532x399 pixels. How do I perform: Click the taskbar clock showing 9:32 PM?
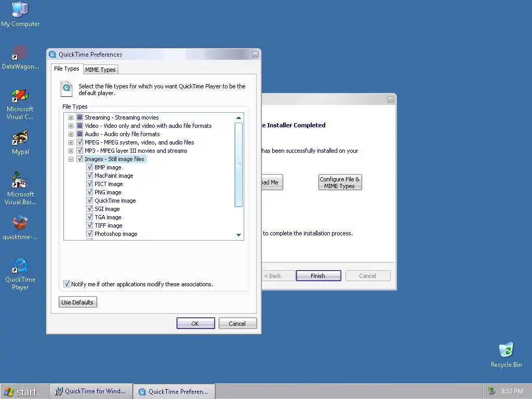click(x=512, y=391)
